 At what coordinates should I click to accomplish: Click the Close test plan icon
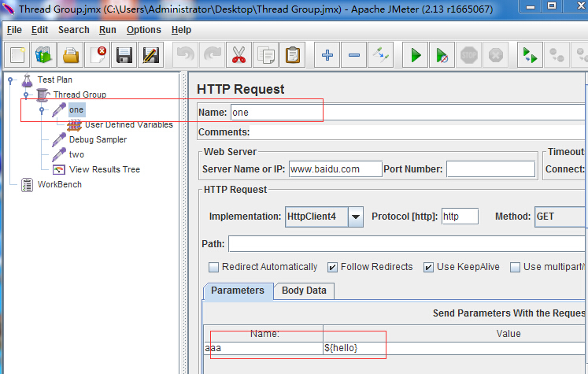98,55
